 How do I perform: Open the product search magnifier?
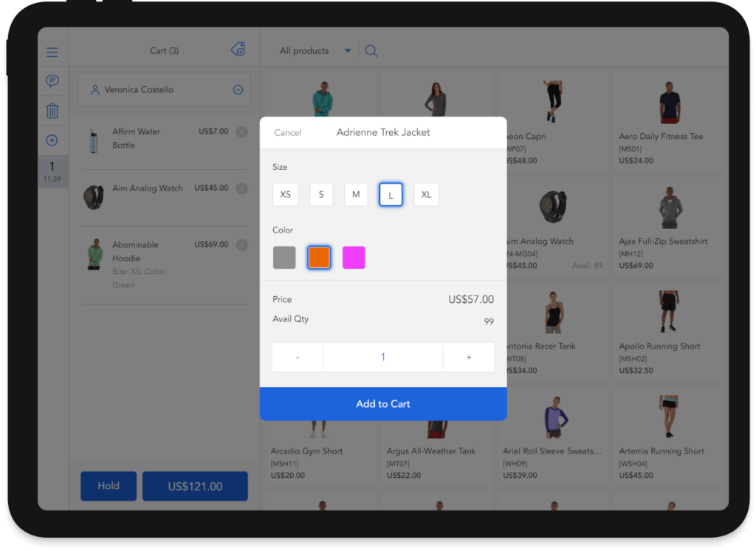[x=371, y=50]
